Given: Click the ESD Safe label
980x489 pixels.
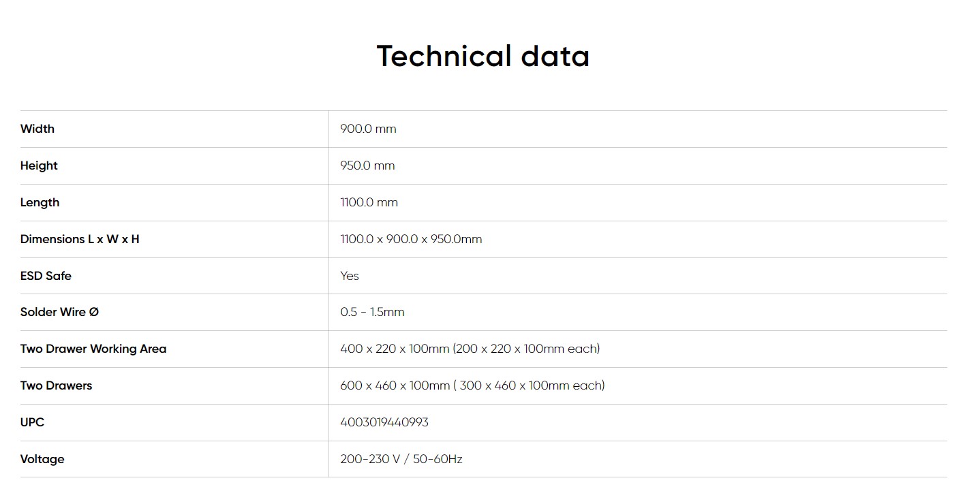Looking at the screenshot, I should click(46, 276).
